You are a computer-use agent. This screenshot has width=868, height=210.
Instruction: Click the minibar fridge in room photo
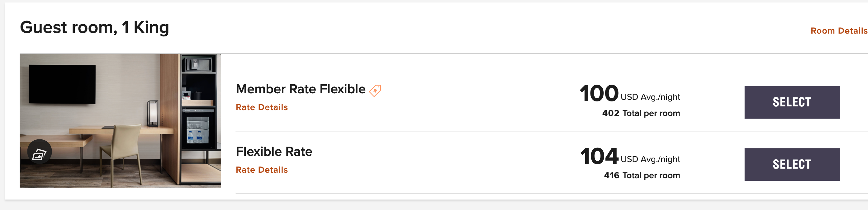(198, 129)
